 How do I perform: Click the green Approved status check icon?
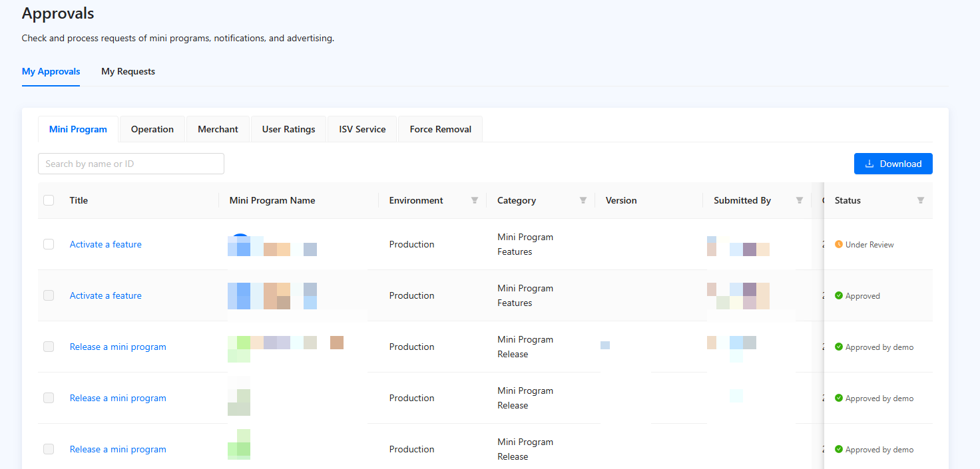point(839,295)
